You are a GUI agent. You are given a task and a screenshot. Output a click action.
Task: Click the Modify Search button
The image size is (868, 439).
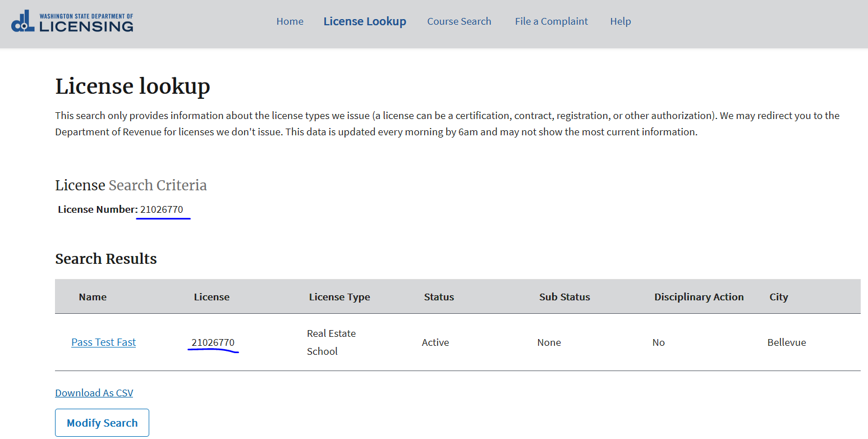[102, 423]
